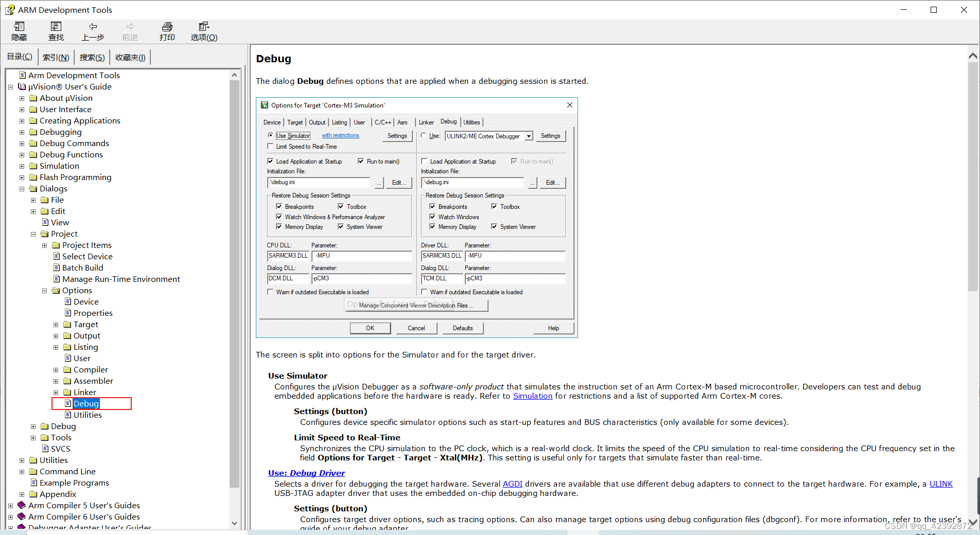Image resolution: width=980 pixels, height=535 pixels.
Task: Select Debug Functions in the tree
Action: (x=71, y=154)
